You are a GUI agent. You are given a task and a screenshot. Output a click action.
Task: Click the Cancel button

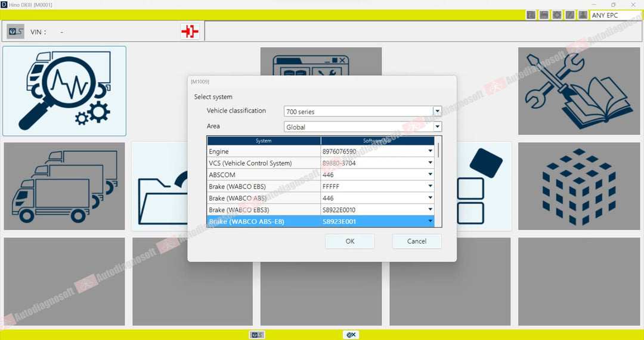417,241
